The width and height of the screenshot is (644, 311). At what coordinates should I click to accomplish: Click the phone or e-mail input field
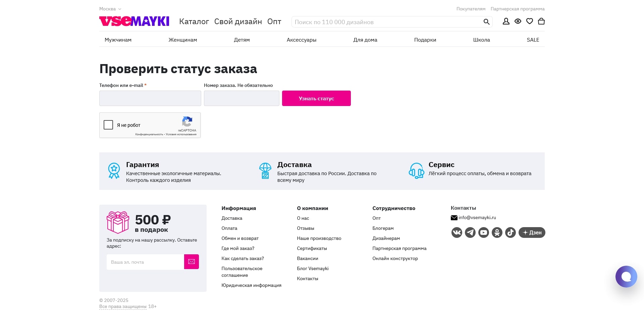pyautogui.click(x=150, y=98)
